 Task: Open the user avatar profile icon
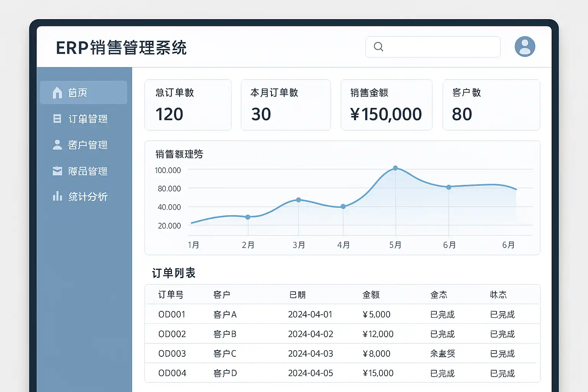click(x=524, y=47)
